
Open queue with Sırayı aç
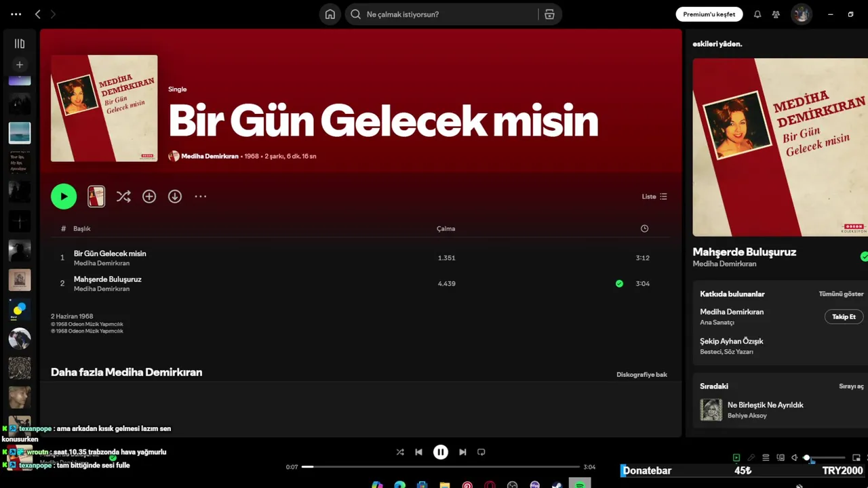point(851,386)
